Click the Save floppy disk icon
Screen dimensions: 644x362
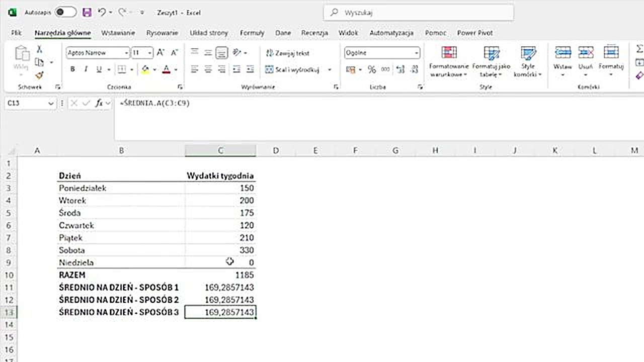(87, 13)
